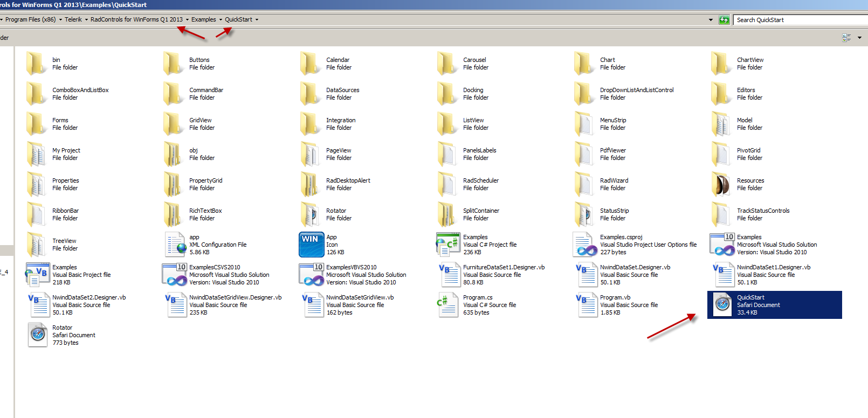Select the Chart folder name
Viewport: 868px width, 418px height.
tap(608, 60)
